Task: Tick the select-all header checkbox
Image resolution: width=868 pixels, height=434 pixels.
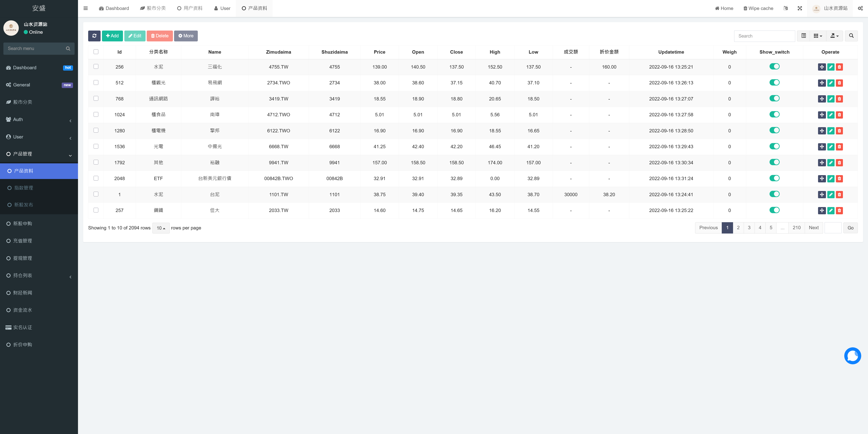Action: tap(96, 52)
